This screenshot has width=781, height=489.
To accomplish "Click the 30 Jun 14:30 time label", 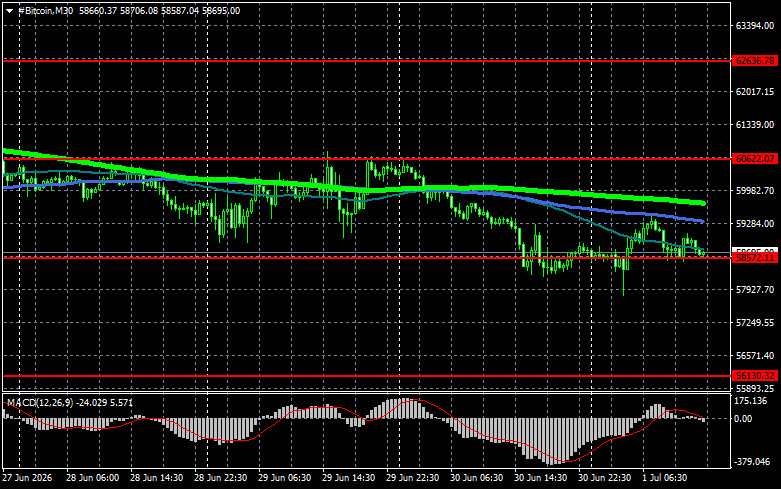I will [540, 478].
